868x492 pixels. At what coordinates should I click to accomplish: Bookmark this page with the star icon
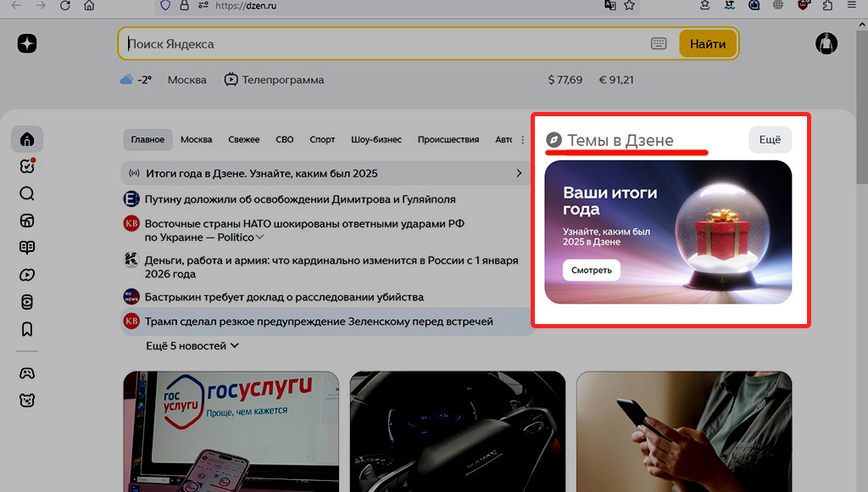point(630,6)
